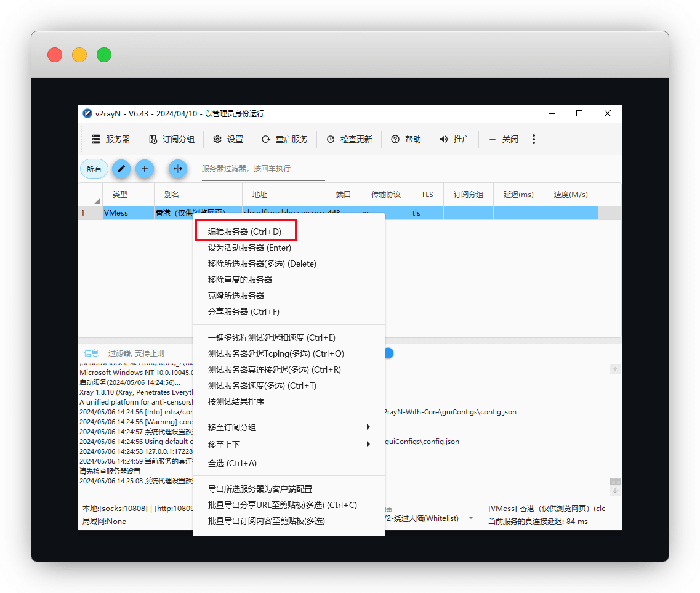
Task: Maximize the v2rayN window
Action: pyautogui.click(x=579, y=113)
